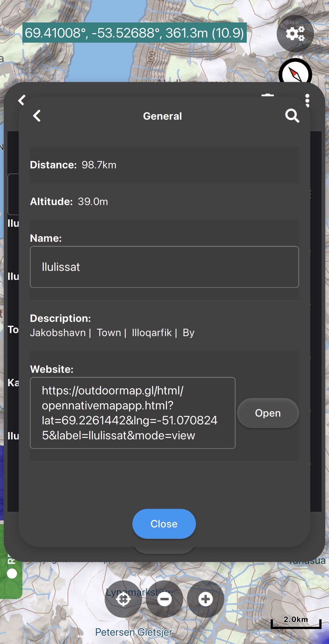
Task: Open search with the magnifier icon
Action: 292,116
